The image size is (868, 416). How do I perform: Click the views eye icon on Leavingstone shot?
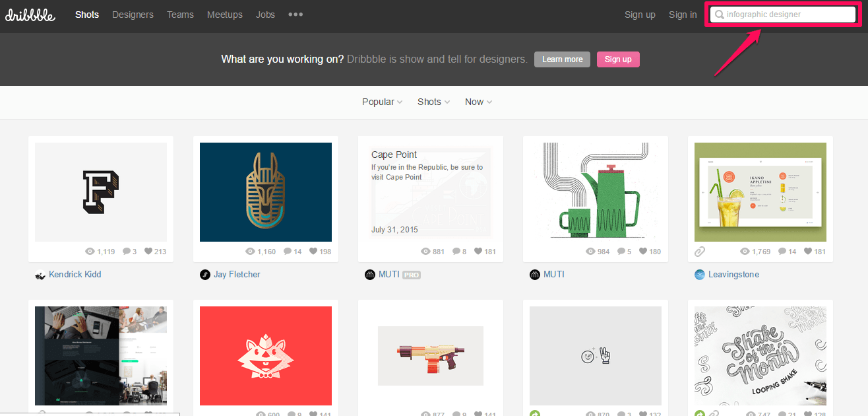745,252
